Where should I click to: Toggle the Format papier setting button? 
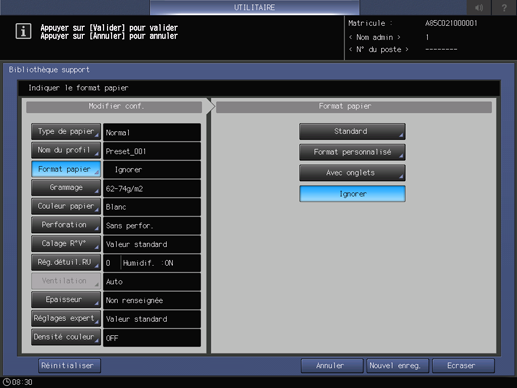[x=66, y=169]
